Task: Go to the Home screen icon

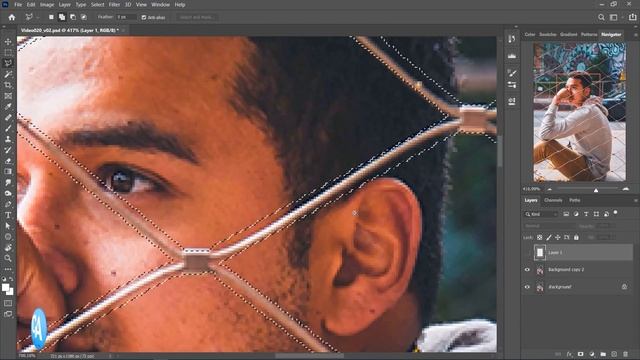Action: point(12,17)
